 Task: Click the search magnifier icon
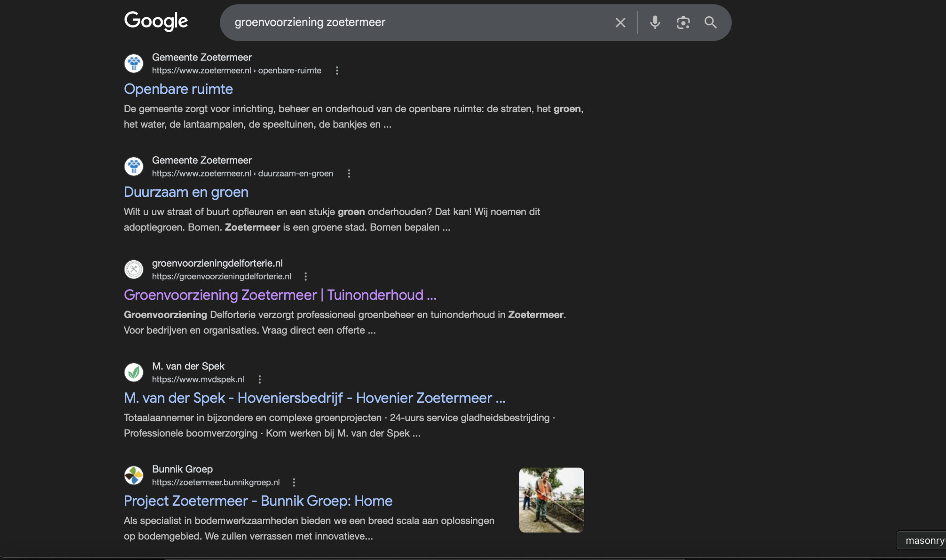tap(710, 22)
